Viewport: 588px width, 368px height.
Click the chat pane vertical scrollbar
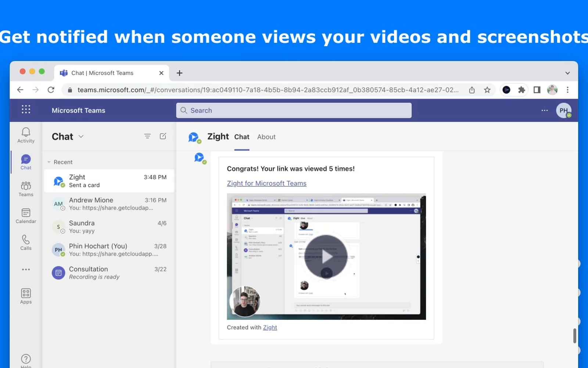[574, 336]
